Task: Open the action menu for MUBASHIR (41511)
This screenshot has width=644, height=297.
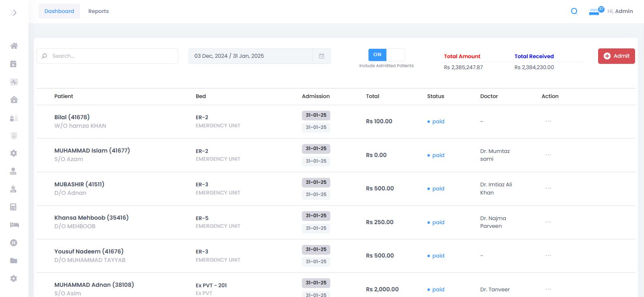Action: (x=548, y=188)
